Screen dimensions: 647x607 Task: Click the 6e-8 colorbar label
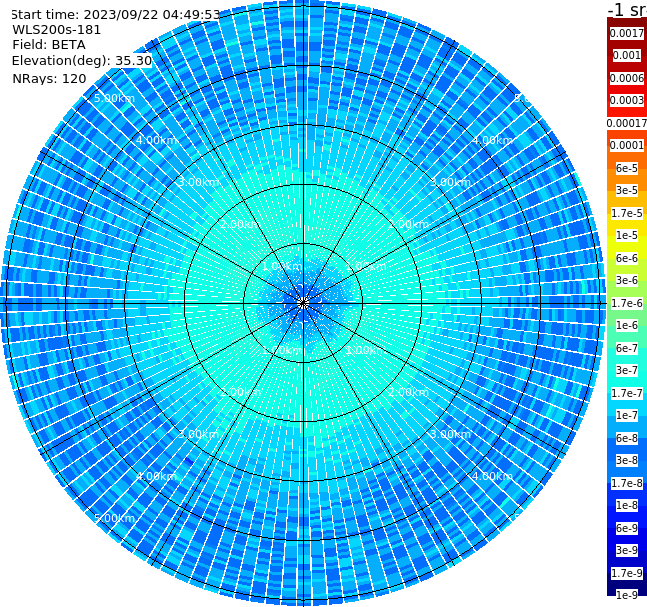[x=627, y=438]
